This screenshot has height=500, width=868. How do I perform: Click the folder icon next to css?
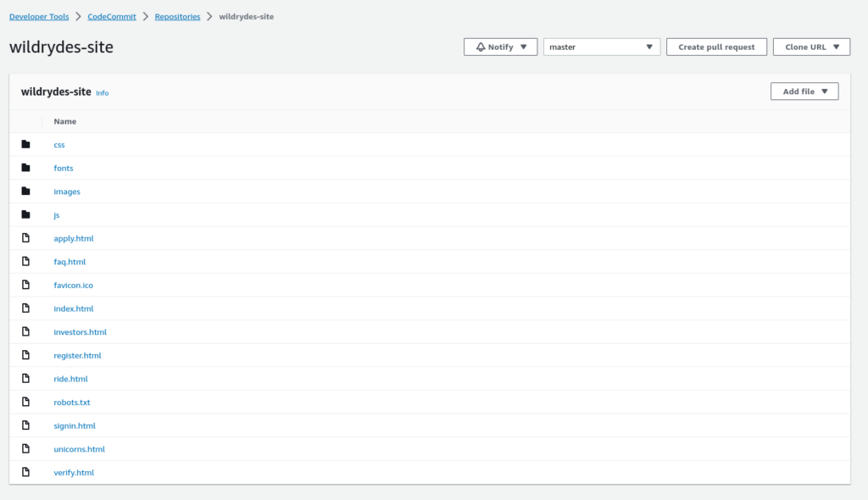point(25,145)
